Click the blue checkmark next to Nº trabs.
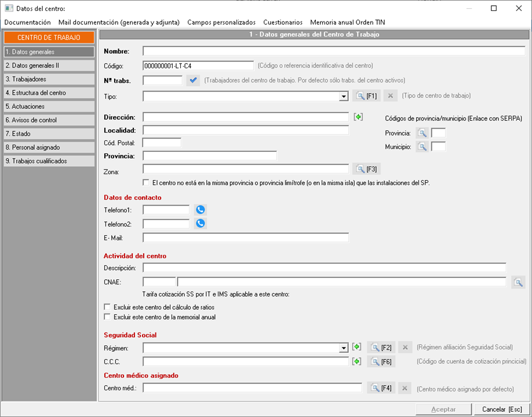The width and height of the screenshot is (532, 417). tap(194, 81)
